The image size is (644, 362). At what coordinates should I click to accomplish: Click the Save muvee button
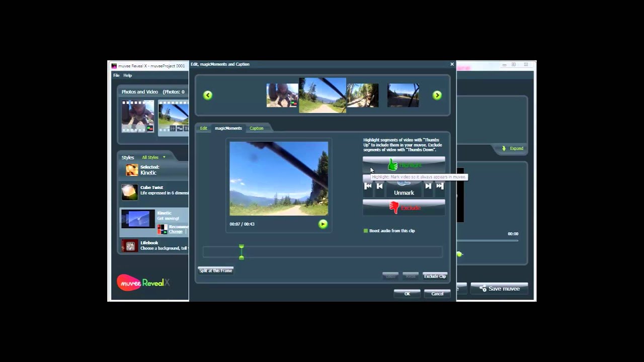pyautogui.click(x=499, y=289)
